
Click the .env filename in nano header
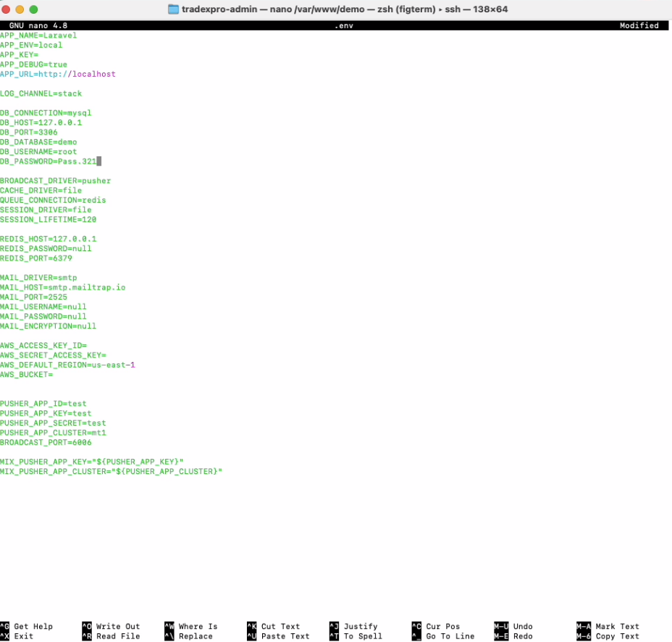pos(343,25)
